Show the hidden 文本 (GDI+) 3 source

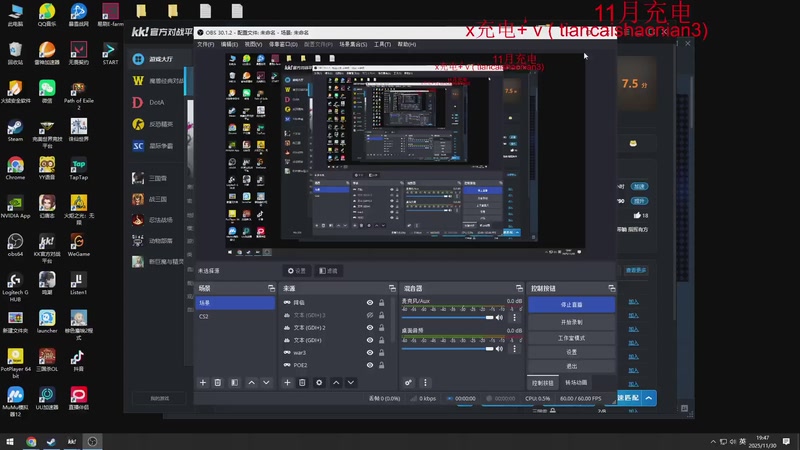(x=370, y=315)
